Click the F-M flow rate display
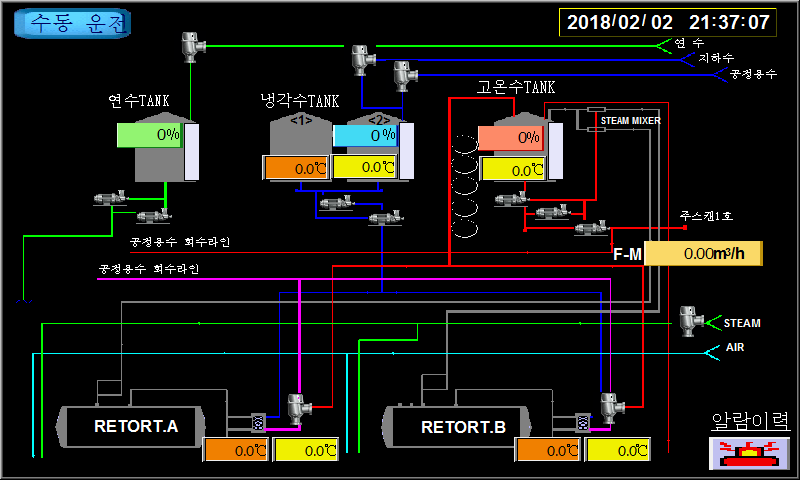Screen dimensions: 800x480 pyautogui.click(x=704, y=254)
